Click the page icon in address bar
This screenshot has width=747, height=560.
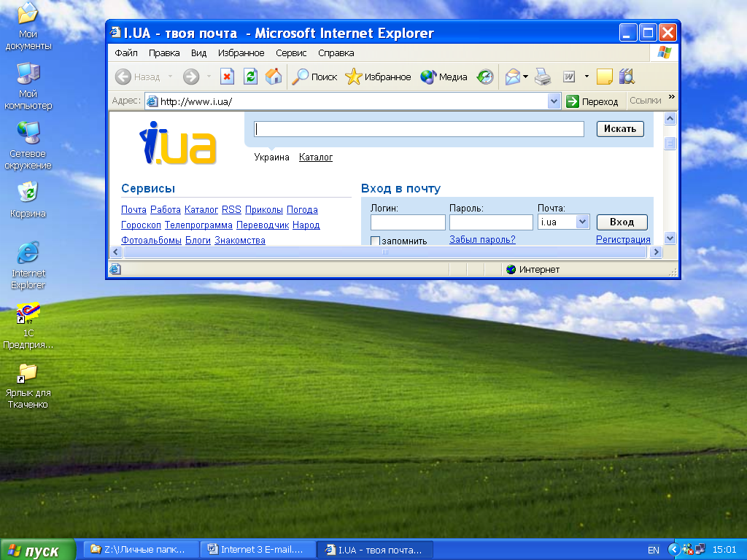[x=152, y=101]
